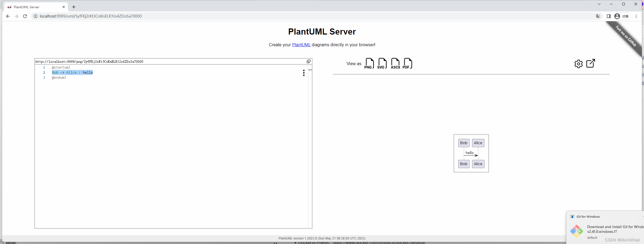Click line number 2 in gutter

click(44, 73)
